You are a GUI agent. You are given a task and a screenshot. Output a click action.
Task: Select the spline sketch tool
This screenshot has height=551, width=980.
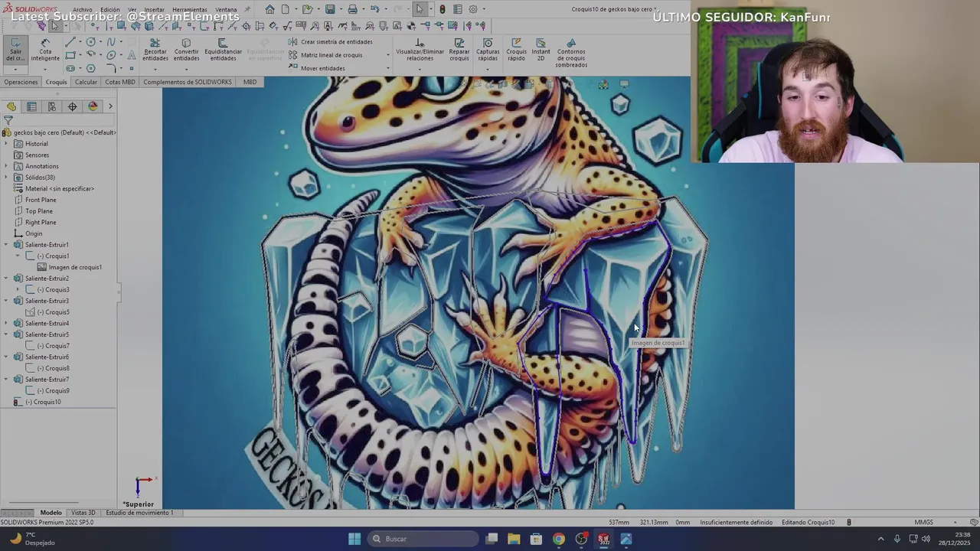[x=111, y=42]
